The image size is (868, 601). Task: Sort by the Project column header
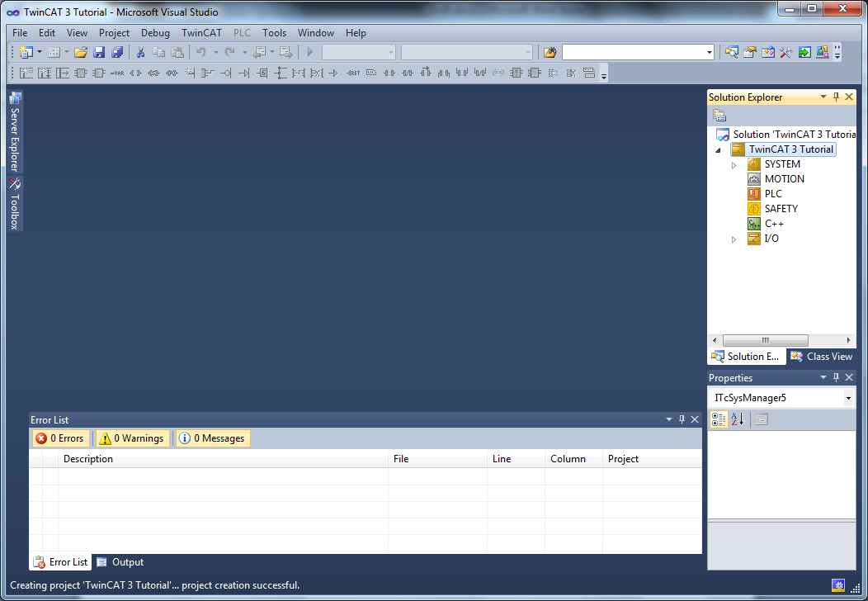pos(652,459)
